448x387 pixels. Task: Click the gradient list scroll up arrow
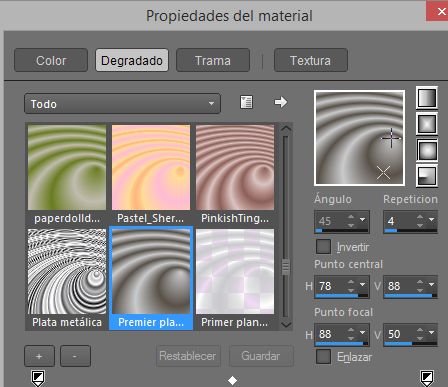click(x=286, y=128)
